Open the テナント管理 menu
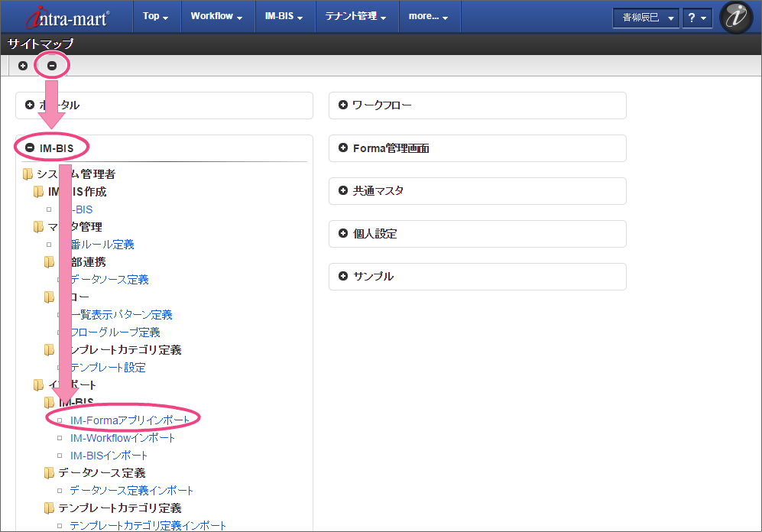 (355, 17)
